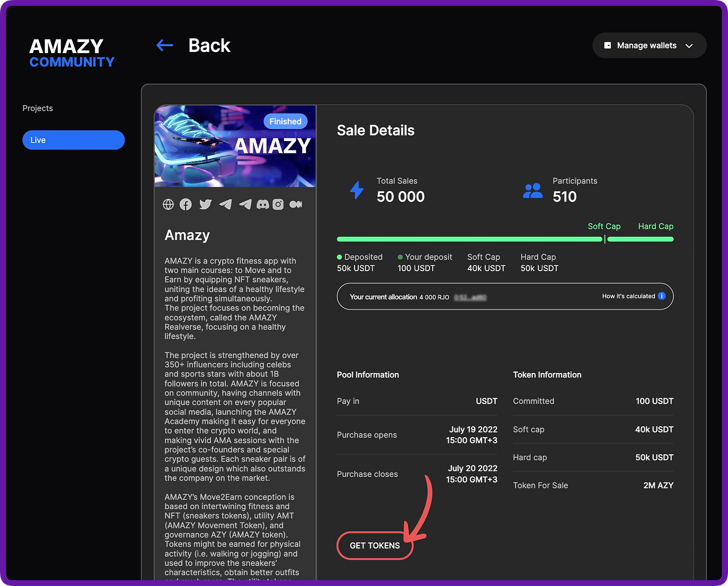Open Amazy's Discord server icon

(x=263, y=205)
